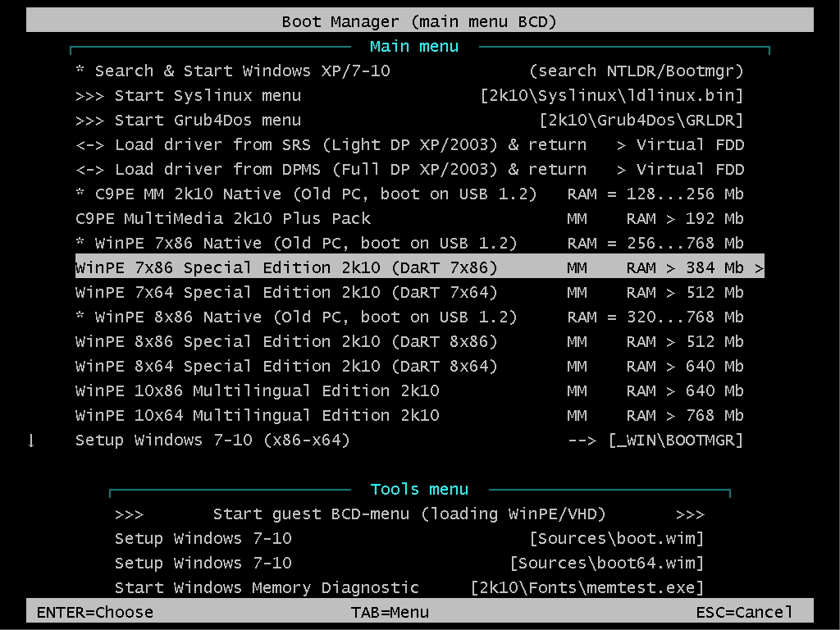
Task: Select C9PE MultiMedia 2k10 Plus Pack
Action: pyautogui.click(x=223, y=219)
